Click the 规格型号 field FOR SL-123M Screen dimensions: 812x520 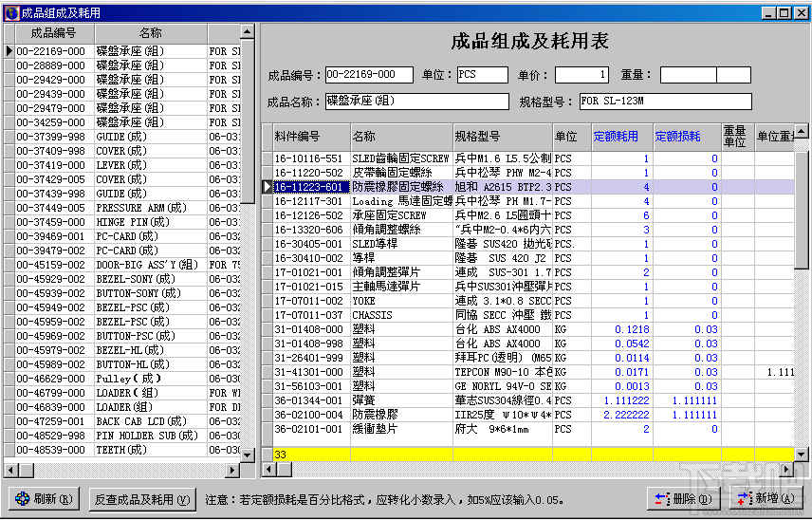[666, 101]
